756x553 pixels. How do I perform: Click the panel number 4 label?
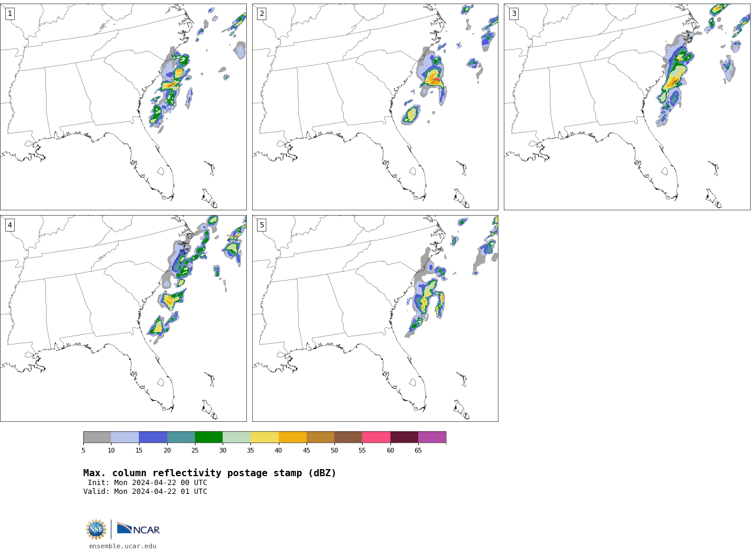[x=9, y=225]
